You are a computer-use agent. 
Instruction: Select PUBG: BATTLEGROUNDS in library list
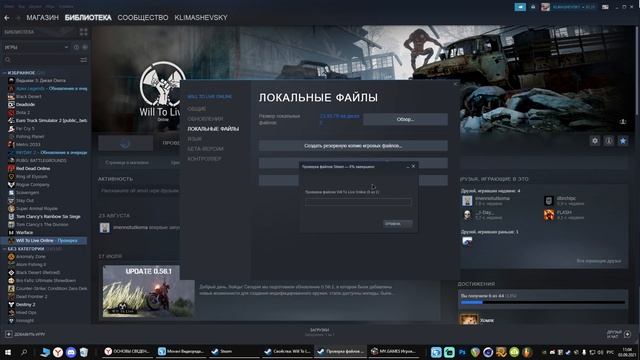coord(41,161)
